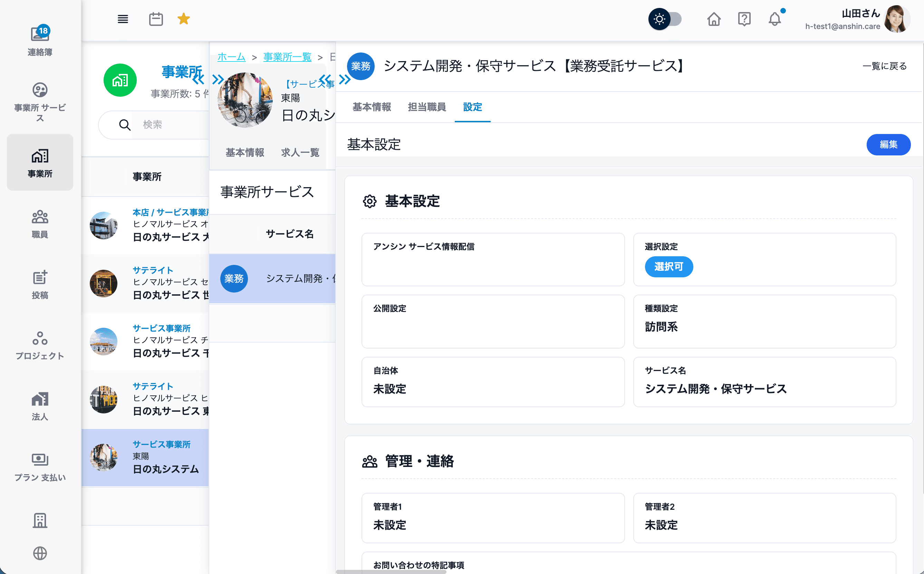Click the 自治体 未設定 value
Viewport: 924px width, 574px height.
pos(390,389)
